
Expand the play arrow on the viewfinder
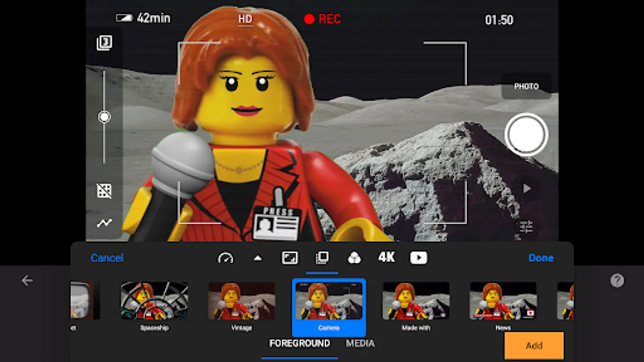coord(526,187)
